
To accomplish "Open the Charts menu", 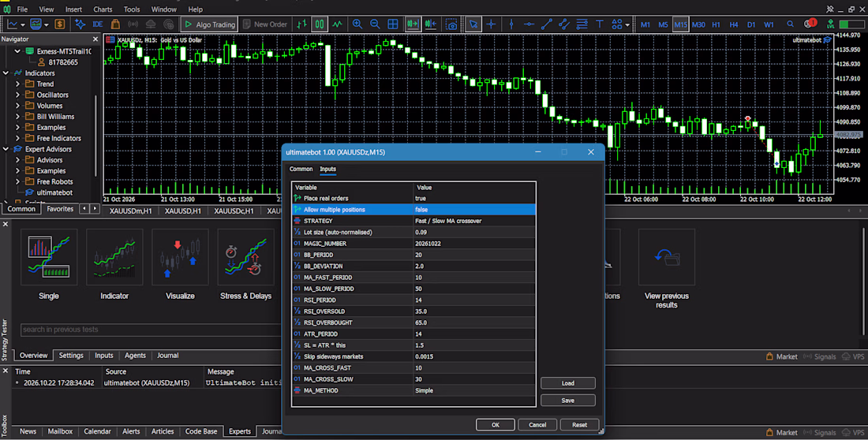I will [103, 9].
